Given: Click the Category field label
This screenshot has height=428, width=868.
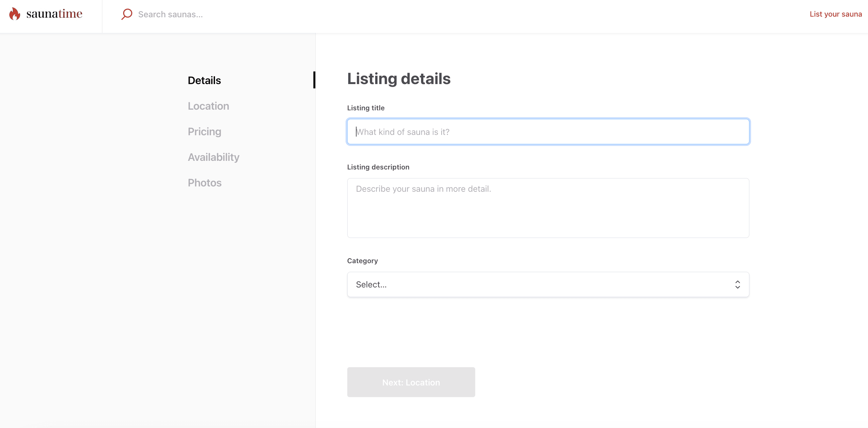Looking at the screenshot, I should click(x=362, y=261).
